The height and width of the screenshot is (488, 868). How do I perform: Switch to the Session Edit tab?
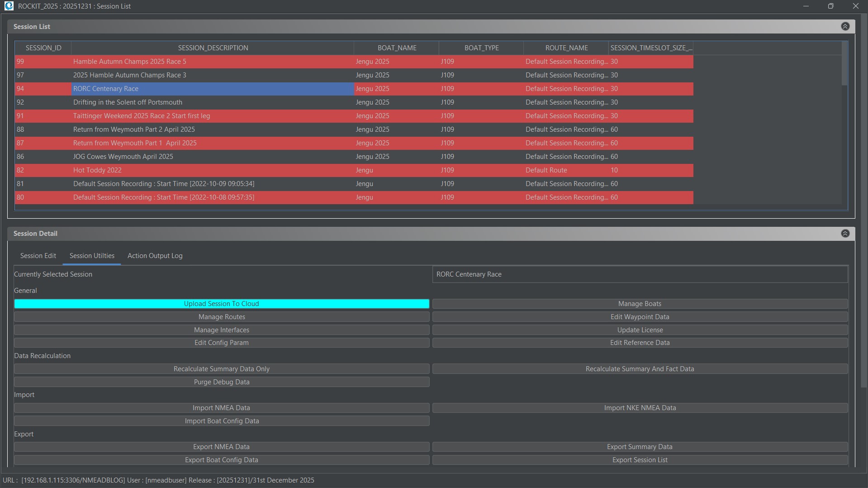(38, 256)
